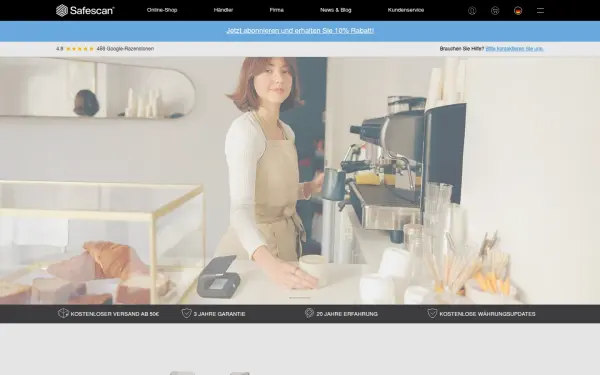Open the hamburger menu icon
Image resolution: width=600 pixels, height=375 pixels.
pos(540,11)
